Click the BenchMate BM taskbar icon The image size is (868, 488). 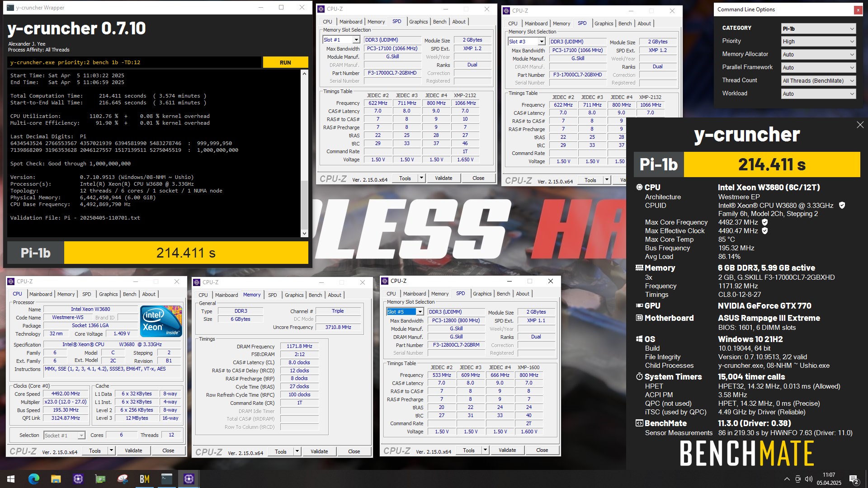coord(145,479)
